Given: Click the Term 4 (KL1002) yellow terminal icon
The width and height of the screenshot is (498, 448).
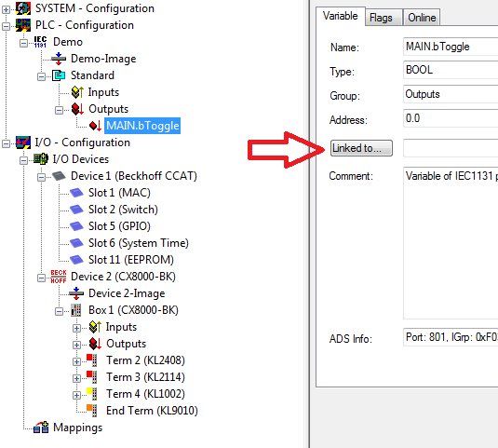Looking at the screenshot, I should tap(92, 394).
